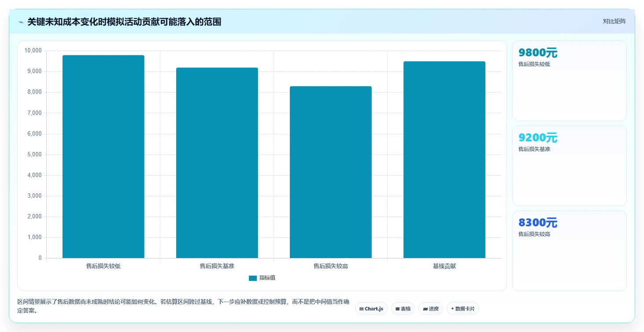Screen dimensions: 644x332
Task: Toggle the 指标值 legend swatch
Action: click(253, 278)
